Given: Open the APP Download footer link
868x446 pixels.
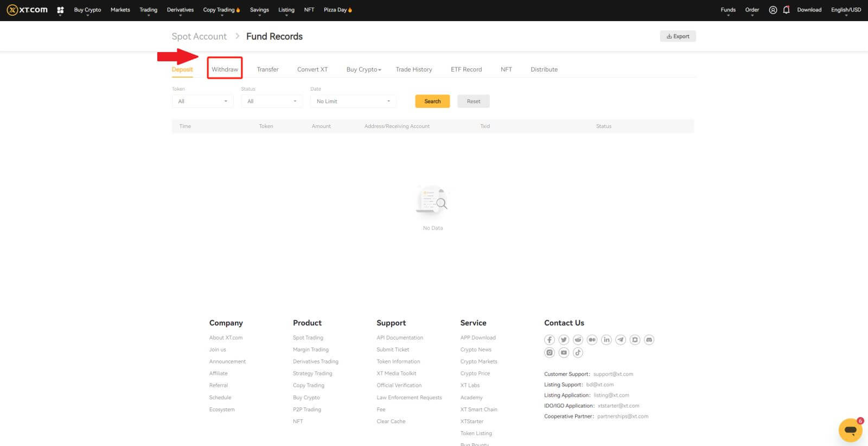Looking at the screenshot, I should (x=478, y=337).
